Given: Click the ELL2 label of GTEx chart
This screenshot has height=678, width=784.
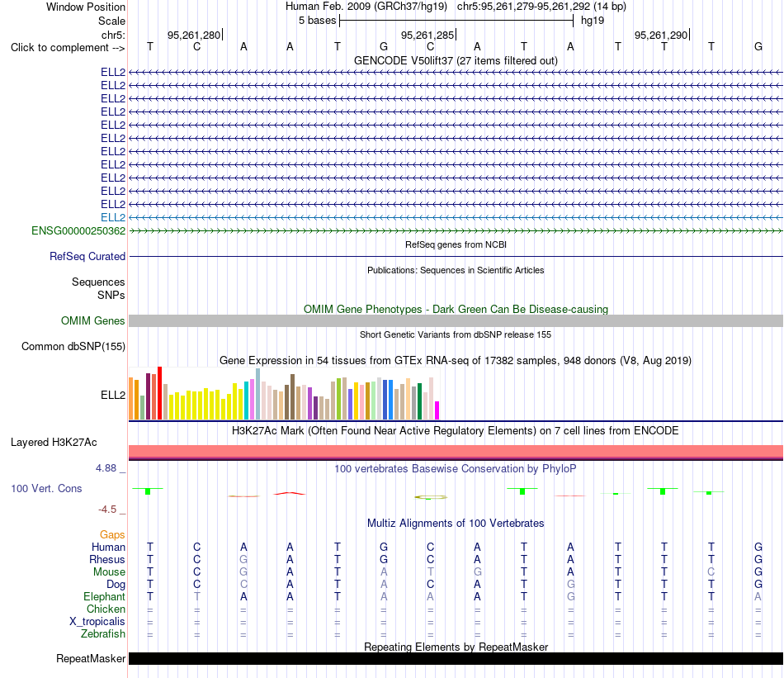Looking at the screenshot, I should tap(113, 395).
